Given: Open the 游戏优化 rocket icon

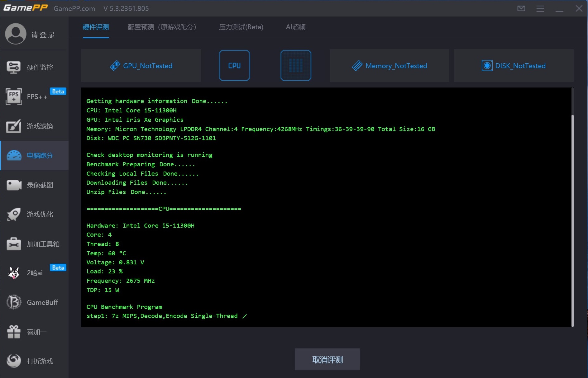Looking at the screenshot, I should coord(14,214).
